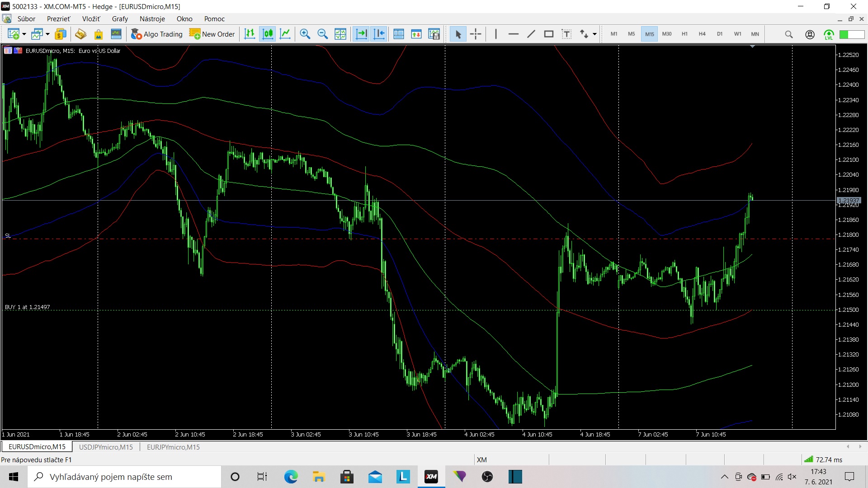Toggle auto scroll to chart end
Viewport: 868px width, 488px height.
[x=361, y=34]
